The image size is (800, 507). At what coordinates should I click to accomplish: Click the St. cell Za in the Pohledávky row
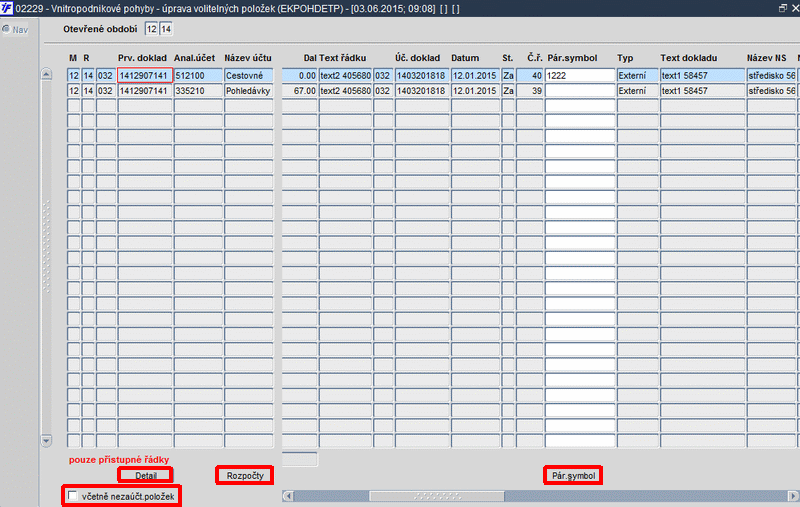pos(508,91)
